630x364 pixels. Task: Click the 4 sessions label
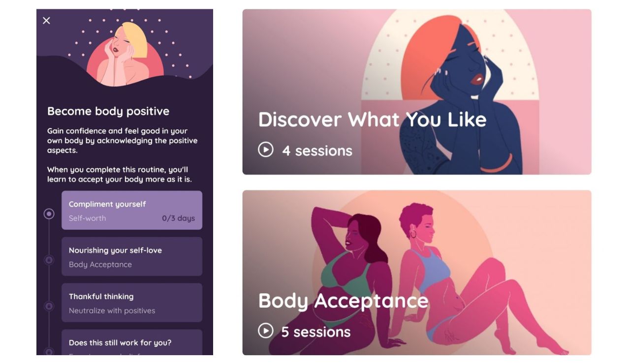(317, 151)
